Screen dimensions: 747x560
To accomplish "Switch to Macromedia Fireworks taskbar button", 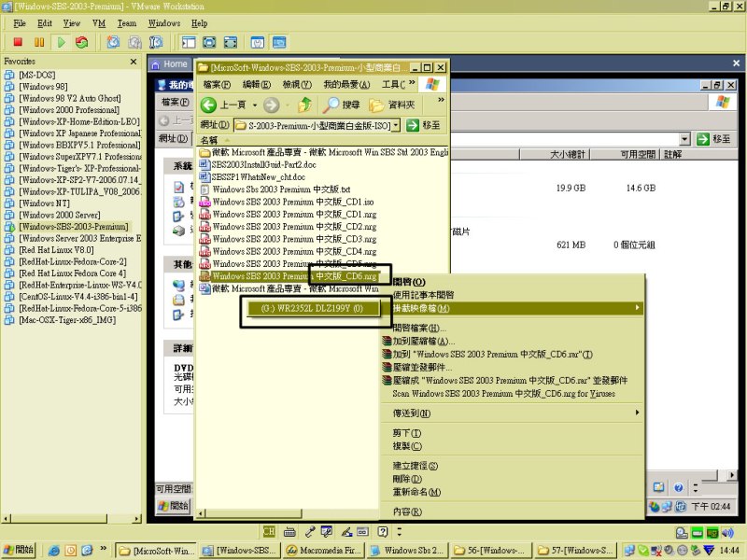I will tap(324, 551).
